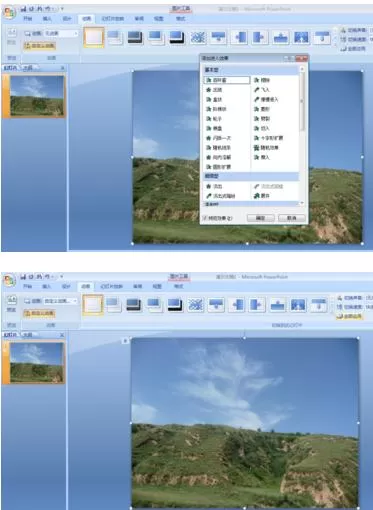Switch to 大纲 pane tab in upper window
The height and width of the screenshot is (510, 373).
click(x=28, y=68)
